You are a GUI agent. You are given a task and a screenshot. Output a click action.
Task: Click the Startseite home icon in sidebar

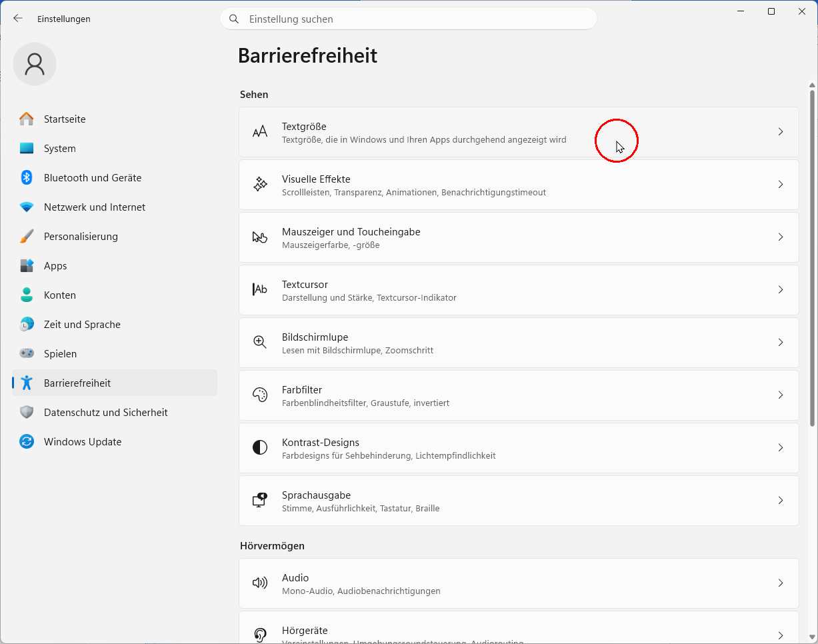[x=27, y=119]
